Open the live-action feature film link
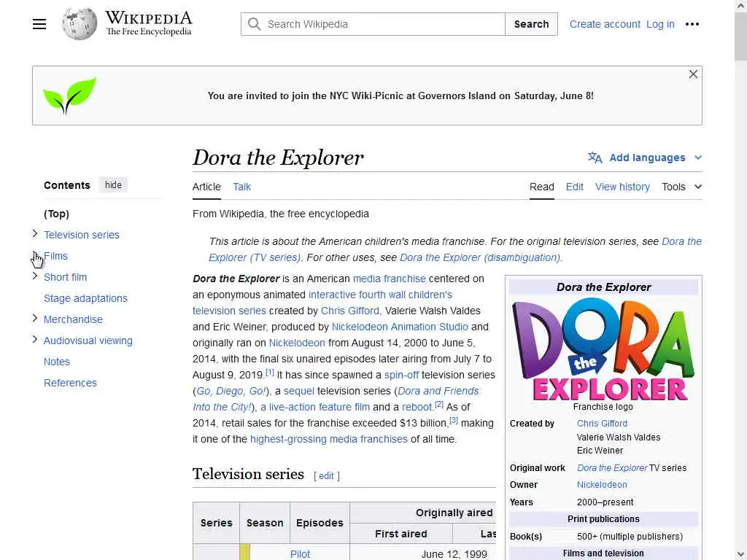 (x=315, y=407)
